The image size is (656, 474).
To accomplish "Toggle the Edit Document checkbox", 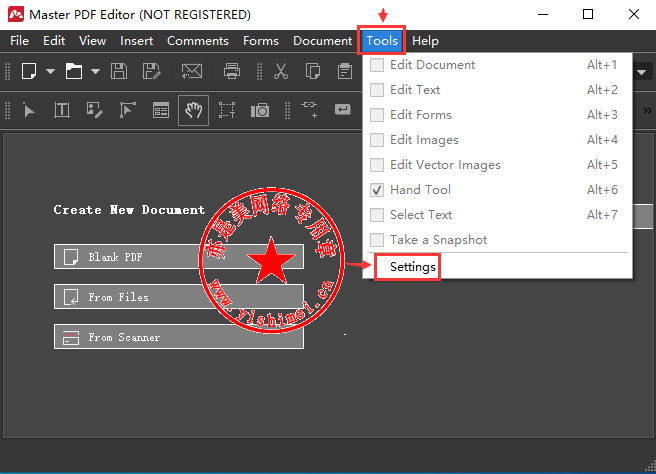I will click(x=377, y=65).
